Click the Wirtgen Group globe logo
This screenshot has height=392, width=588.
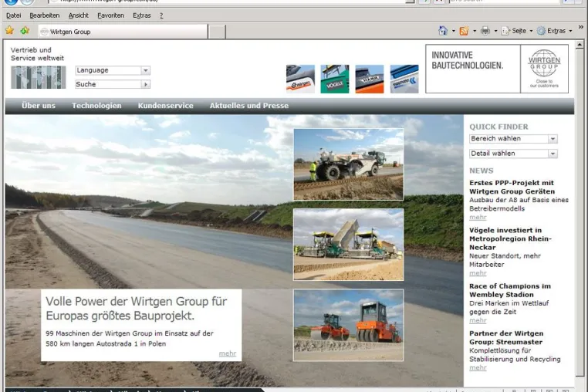[544, 69]
